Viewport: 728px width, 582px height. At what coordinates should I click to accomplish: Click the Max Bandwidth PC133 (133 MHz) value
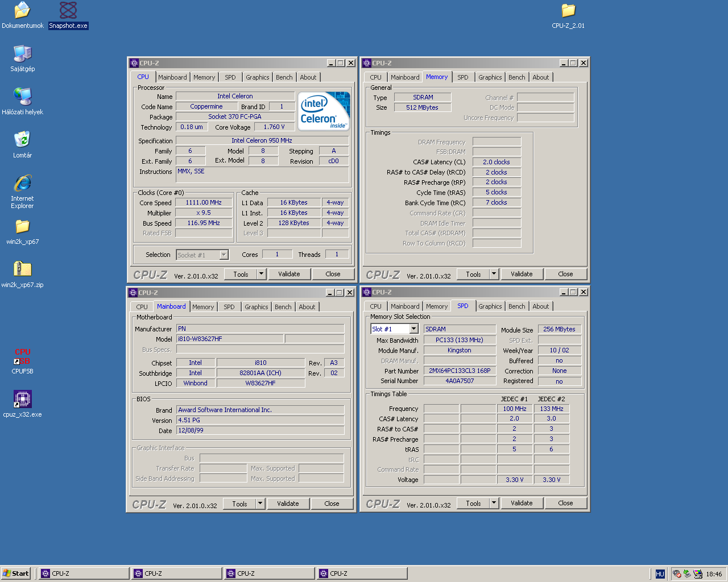[x=460, y=340]
